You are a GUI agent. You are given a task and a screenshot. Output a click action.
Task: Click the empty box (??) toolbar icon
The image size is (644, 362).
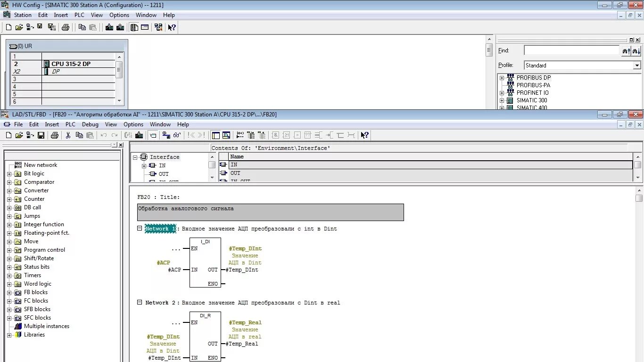(x=308, y=135)
